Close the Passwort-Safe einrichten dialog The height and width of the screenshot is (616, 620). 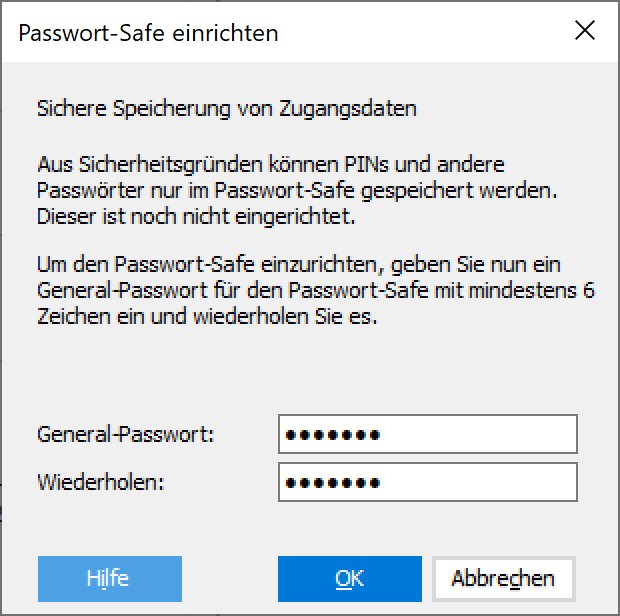(585, 32)
